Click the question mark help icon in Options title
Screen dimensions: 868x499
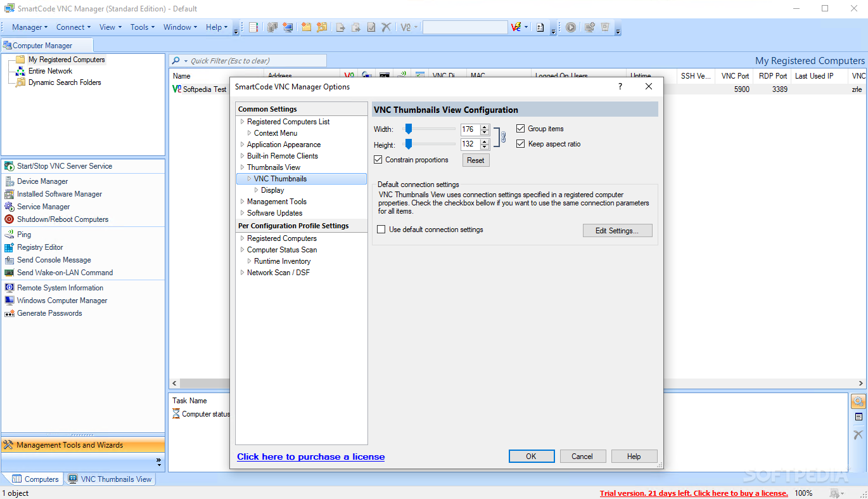(x=620, y=87)
